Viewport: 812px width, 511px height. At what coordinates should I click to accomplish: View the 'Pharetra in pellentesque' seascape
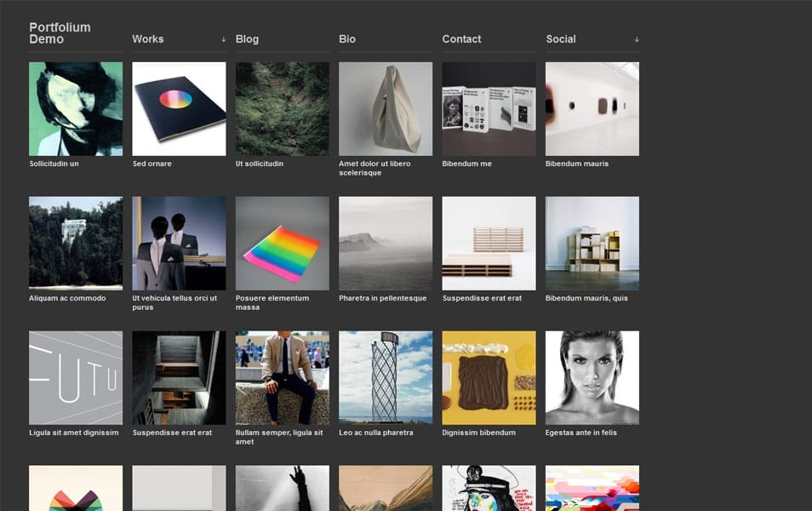coord(385,243)
